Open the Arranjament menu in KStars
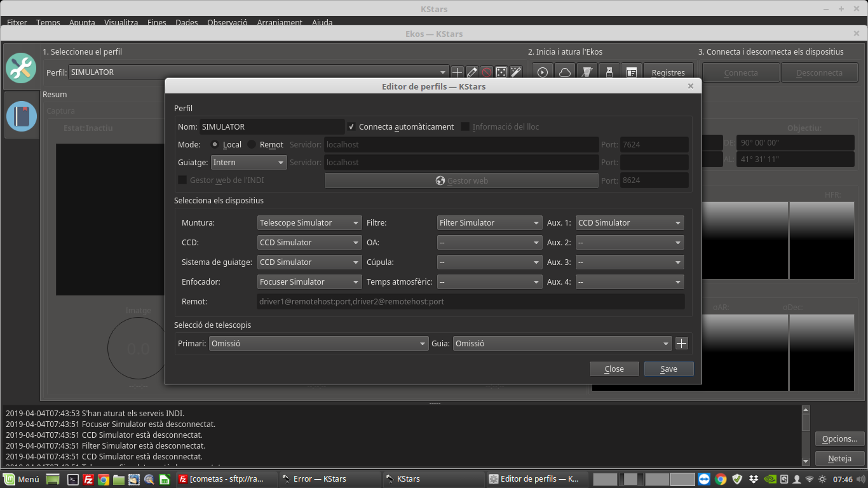Screen dimensions: 868x488 [x=280, y=22]
